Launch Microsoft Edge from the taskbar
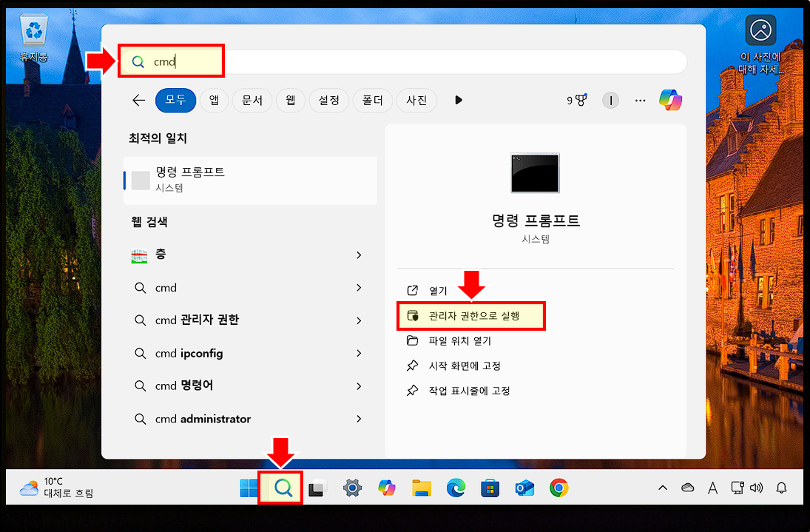Viewport: 810px width, 532px height. tap(456, 488)
